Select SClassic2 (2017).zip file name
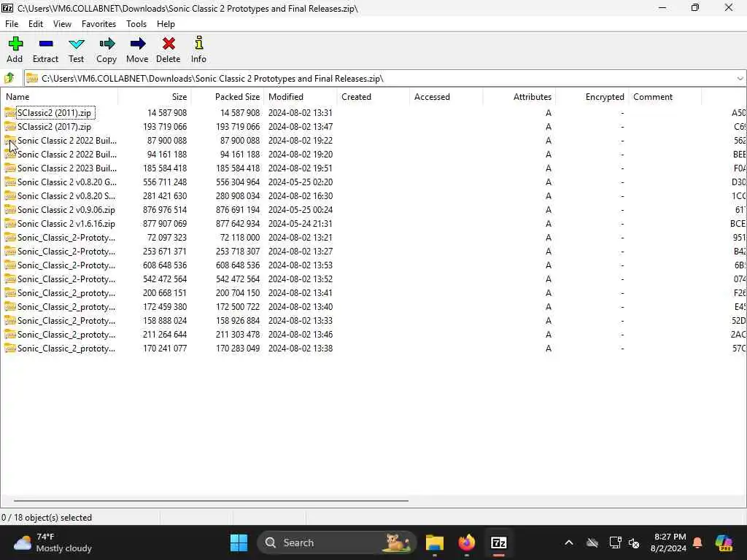747x560 pixels. pos(54,127)
